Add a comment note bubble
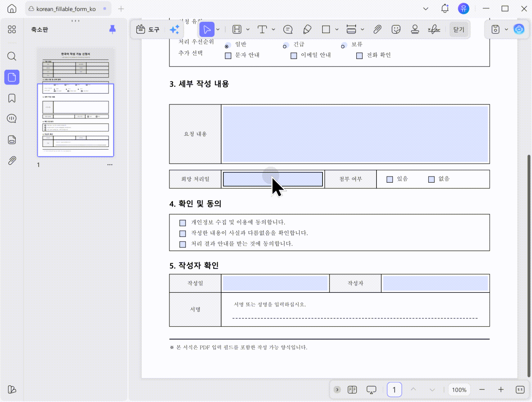Image resolution: width=532 pixels, height=402 pixels. [x=288, y=30]
